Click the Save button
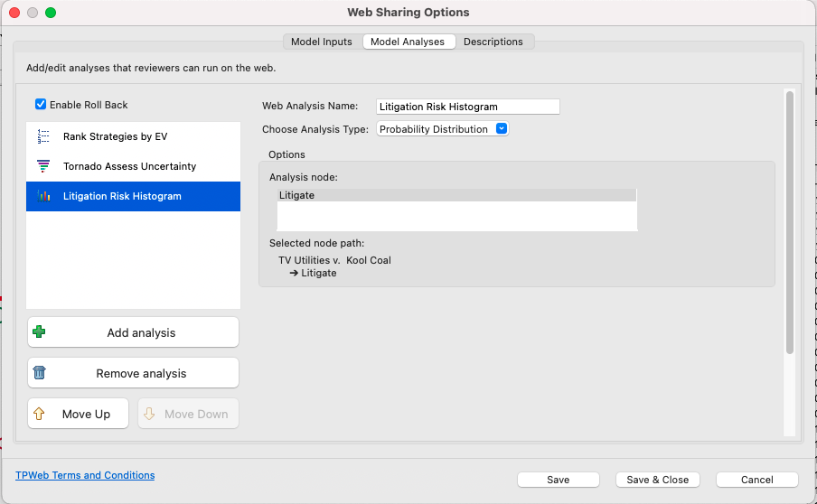Image resolution: width=817 pixels, height=504 pixels. 558,480
